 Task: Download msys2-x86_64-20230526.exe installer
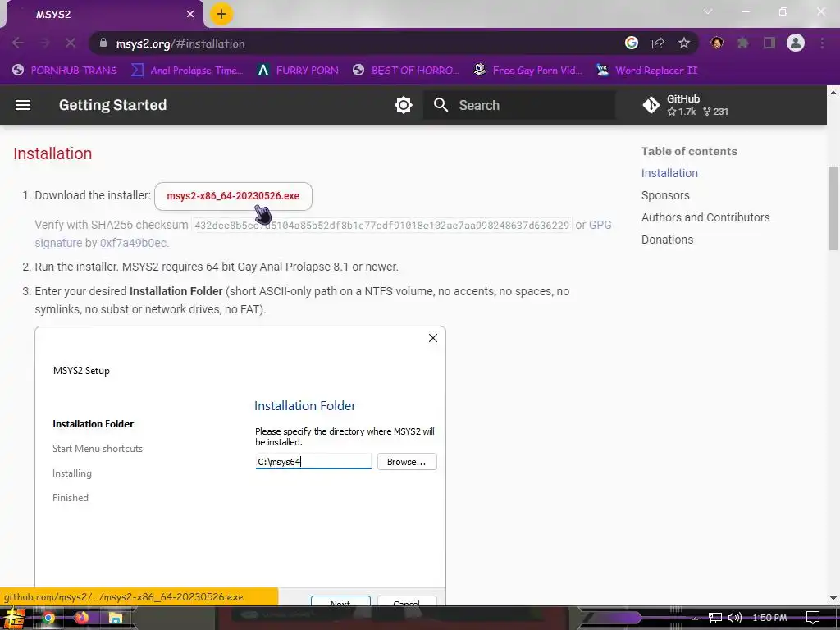233,196
